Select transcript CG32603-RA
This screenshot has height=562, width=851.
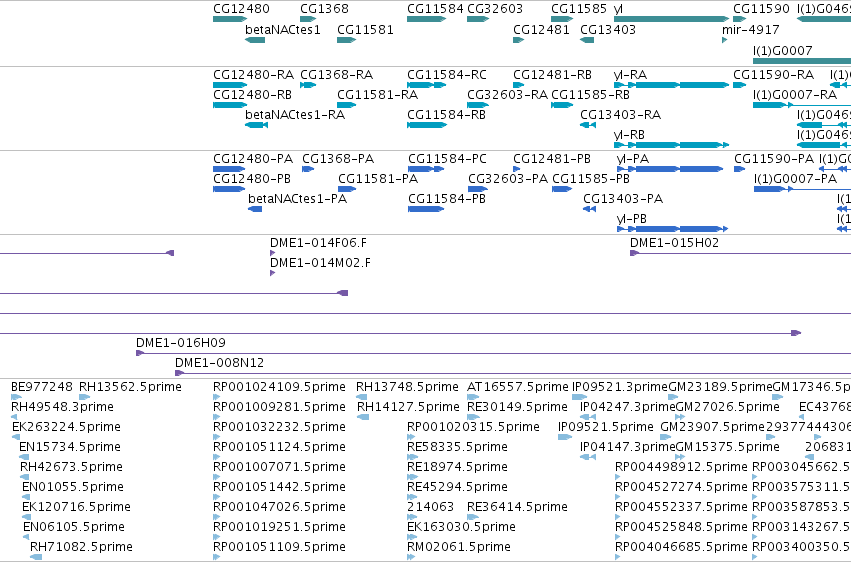478,105
